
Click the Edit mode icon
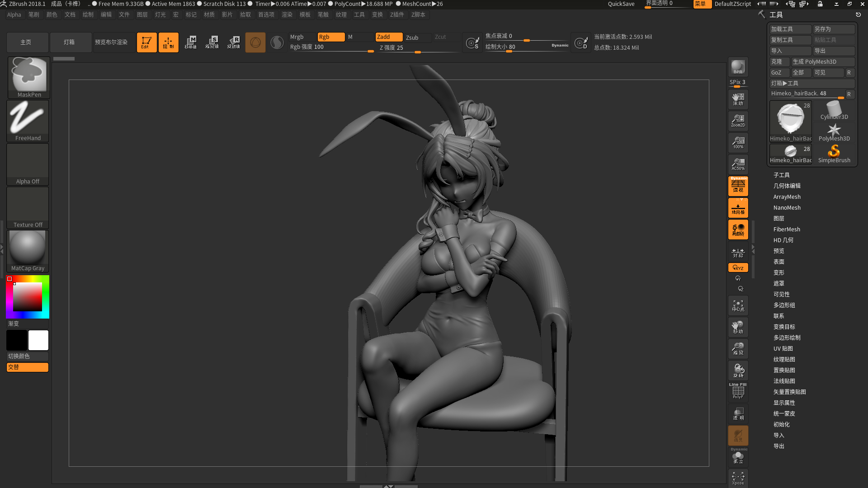pos(146,42)
